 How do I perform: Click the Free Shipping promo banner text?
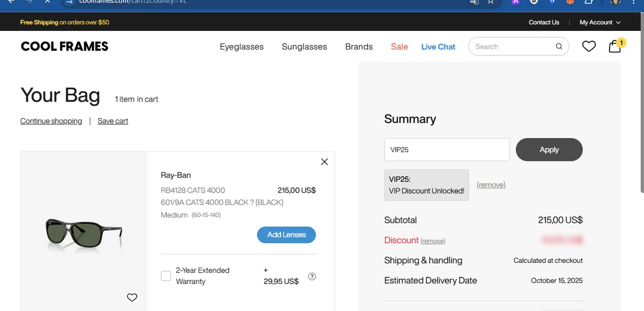65,22
